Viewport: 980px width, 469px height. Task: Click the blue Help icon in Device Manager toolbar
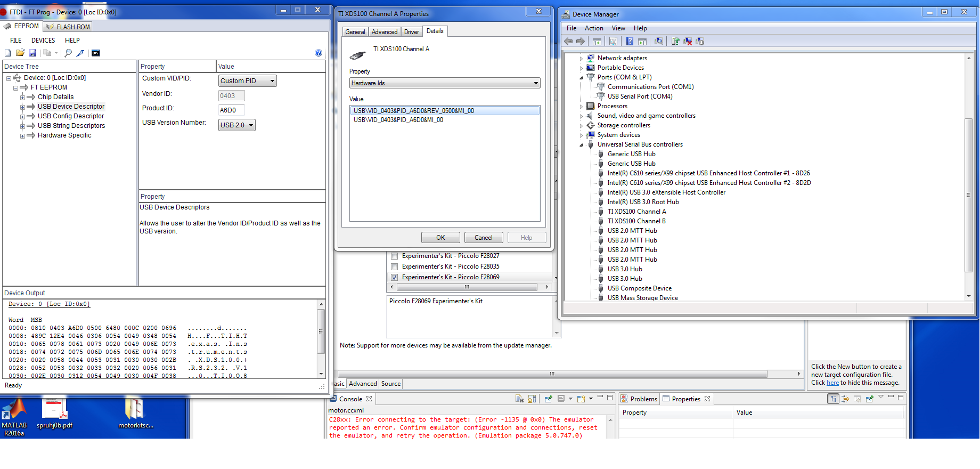coord(630,42)
